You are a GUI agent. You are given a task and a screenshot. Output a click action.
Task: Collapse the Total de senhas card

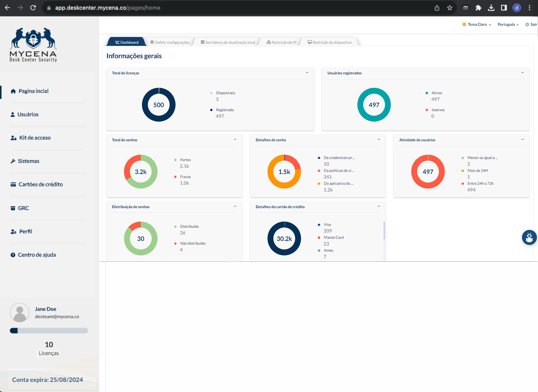[x=235, y=139]
